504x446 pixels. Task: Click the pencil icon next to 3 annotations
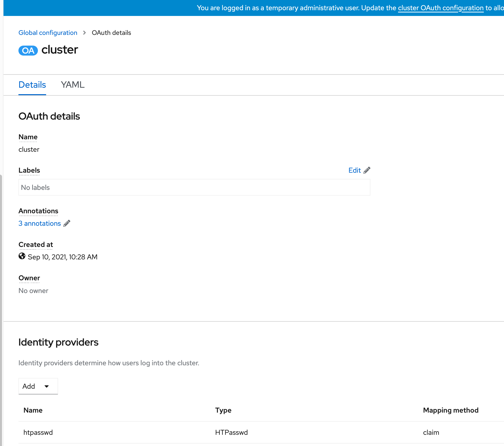tap(67, 223)
